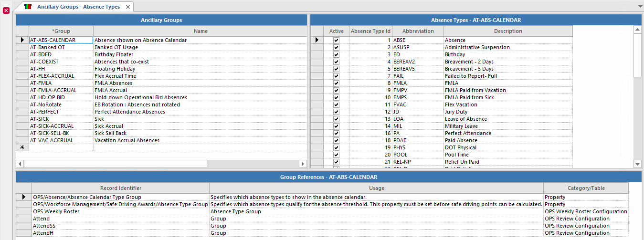Select the AT-COEXIST group

click(61, 62)
